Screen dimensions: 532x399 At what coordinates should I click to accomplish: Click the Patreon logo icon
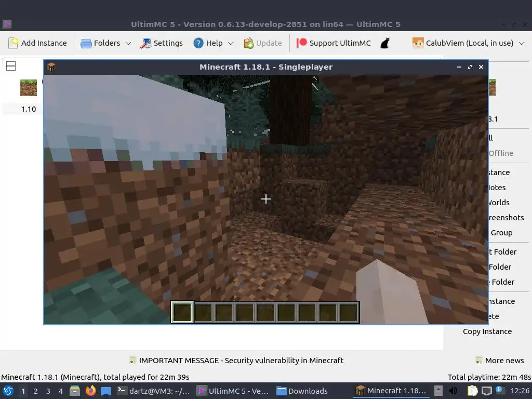tap(302, 43)
